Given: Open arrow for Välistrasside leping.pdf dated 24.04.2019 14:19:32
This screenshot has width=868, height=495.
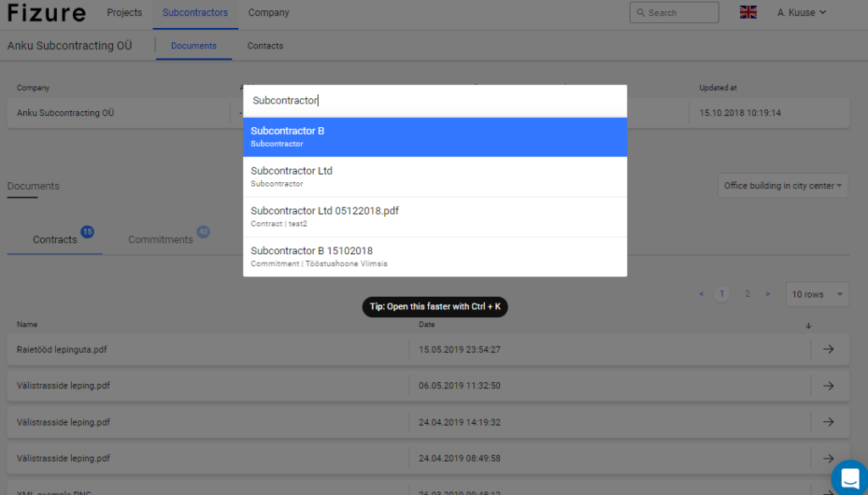Looking at the screenshot, I should [828, 422].
